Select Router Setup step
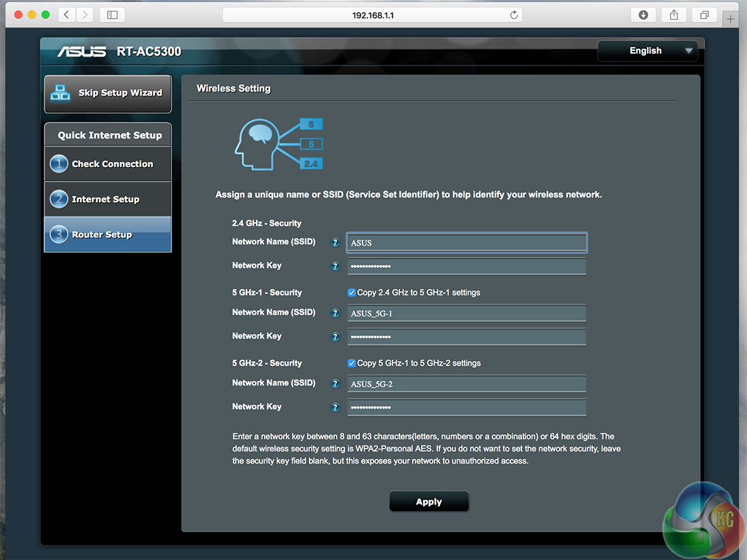This screenshot has width=747, height=560. (108, 234)
